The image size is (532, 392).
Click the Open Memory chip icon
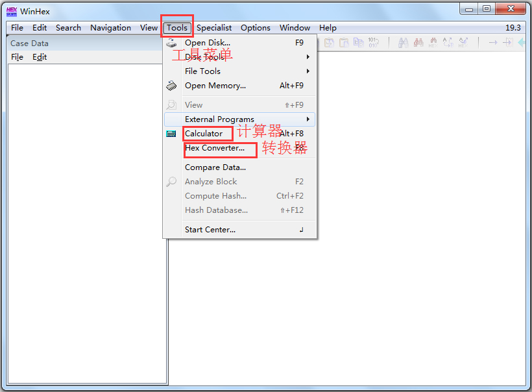[x=171, y=86]
